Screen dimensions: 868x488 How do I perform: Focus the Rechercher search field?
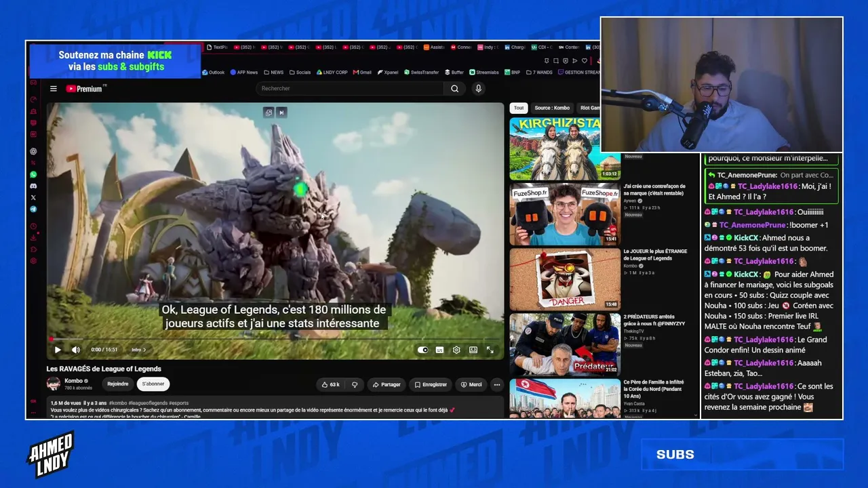(x=350, y=89)
